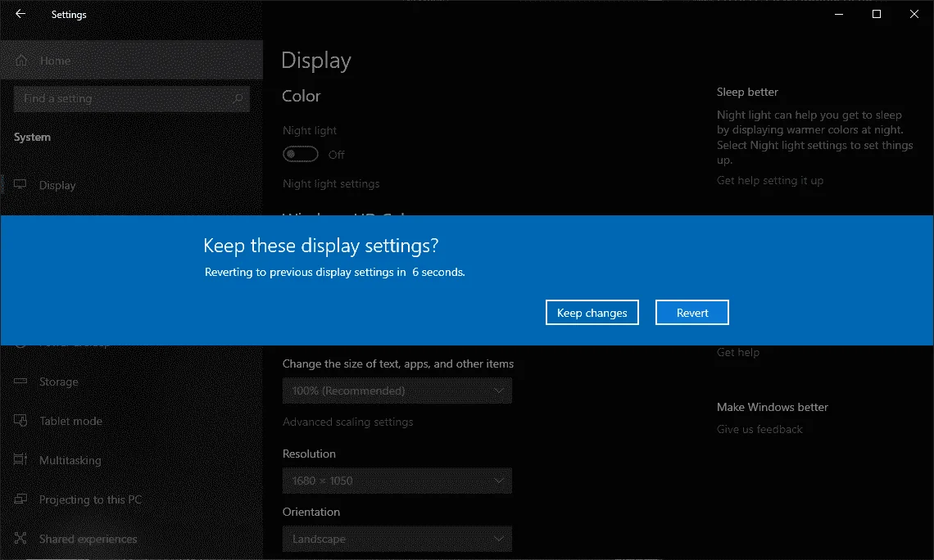Minimize the Settings window

pos(839,14)
